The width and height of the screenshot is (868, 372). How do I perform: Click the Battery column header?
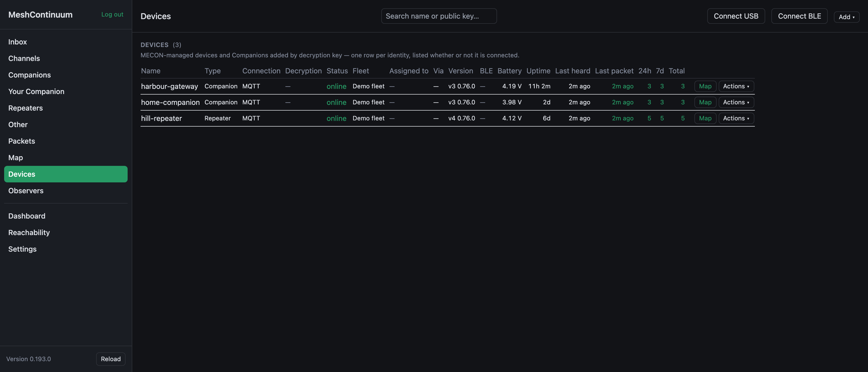[x=509, y=71]
